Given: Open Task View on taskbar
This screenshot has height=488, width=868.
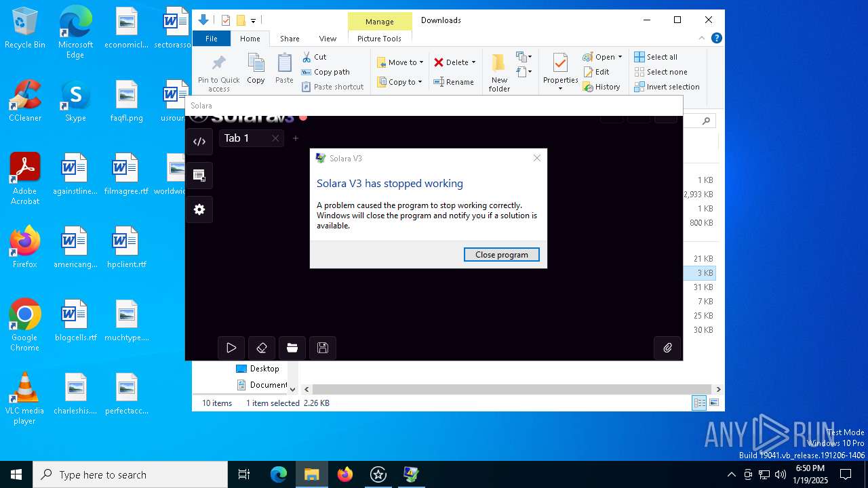Looking at the screenshot, I should click(244, 474).
